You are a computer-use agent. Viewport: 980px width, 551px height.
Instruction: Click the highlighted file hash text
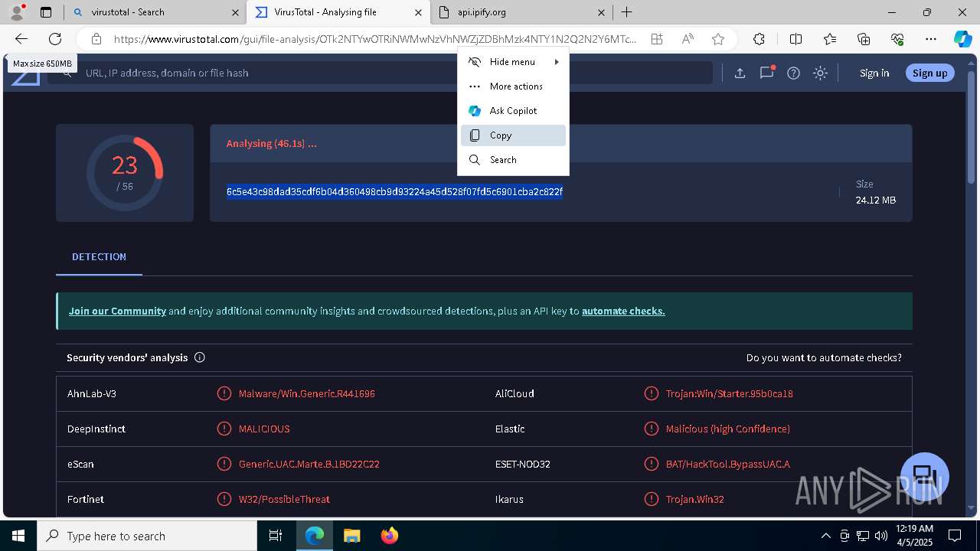pos(394,191)
